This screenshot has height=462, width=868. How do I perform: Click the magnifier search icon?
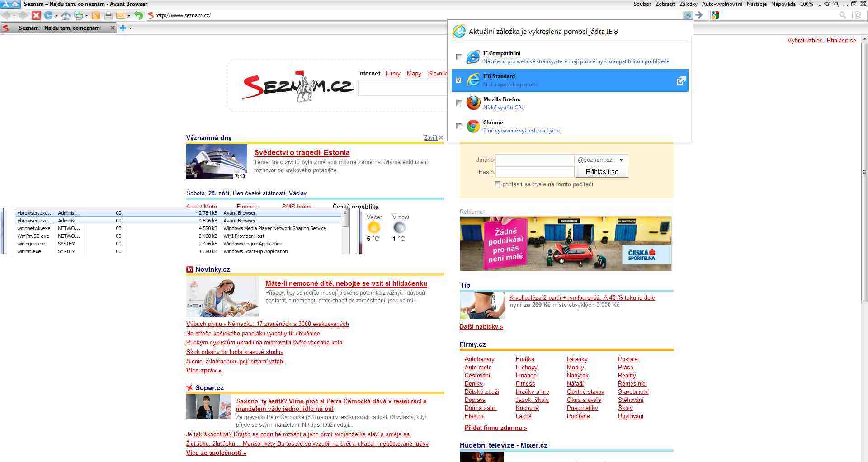coord(843,15)
